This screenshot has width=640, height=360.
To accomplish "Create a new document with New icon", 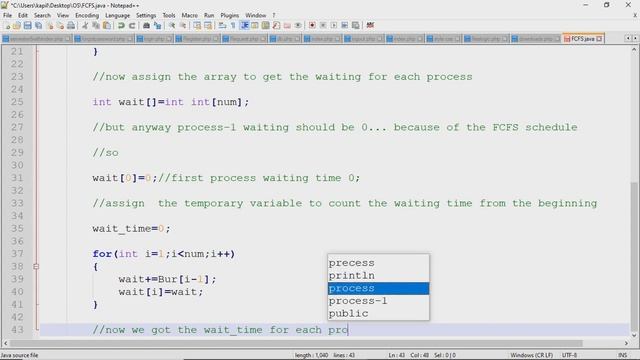I will [7, 25].
